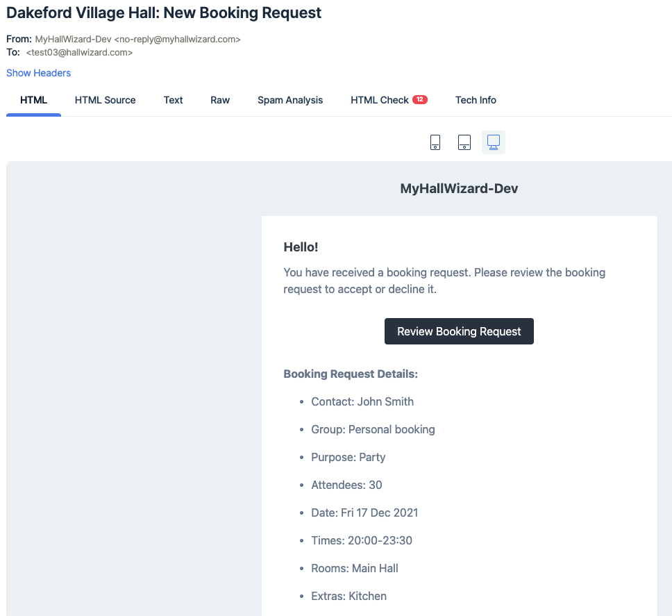The width and height of the screenshot is (672, 616).
Task: Open the Tech Info tab
Action: click(x=476, y=100)
